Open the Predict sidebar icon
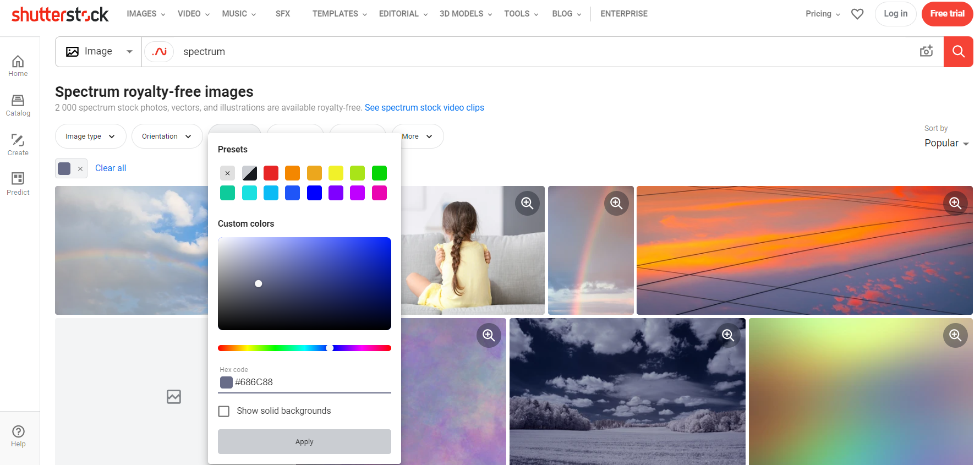980x465 pixels. [18, 184]
